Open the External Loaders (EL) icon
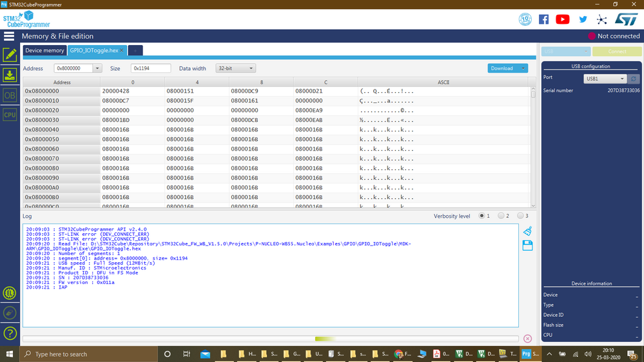The width and height of the screenshot is (644, 362). click(x=10, y=293)
